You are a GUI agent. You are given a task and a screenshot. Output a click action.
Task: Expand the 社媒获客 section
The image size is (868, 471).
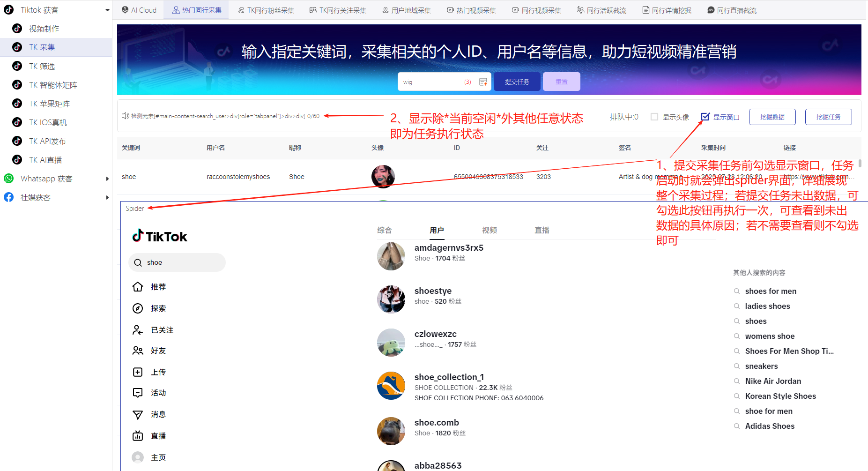pos(107,197)
